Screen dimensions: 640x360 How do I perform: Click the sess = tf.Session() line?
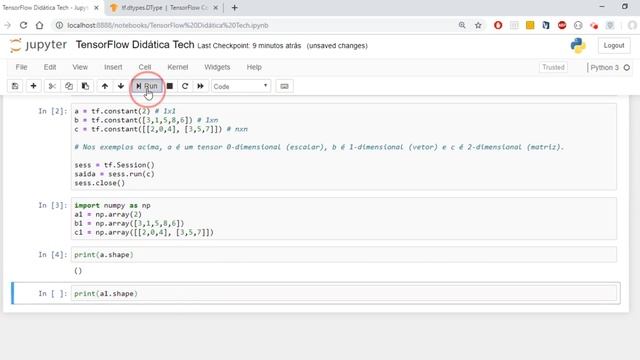[114, 165]
